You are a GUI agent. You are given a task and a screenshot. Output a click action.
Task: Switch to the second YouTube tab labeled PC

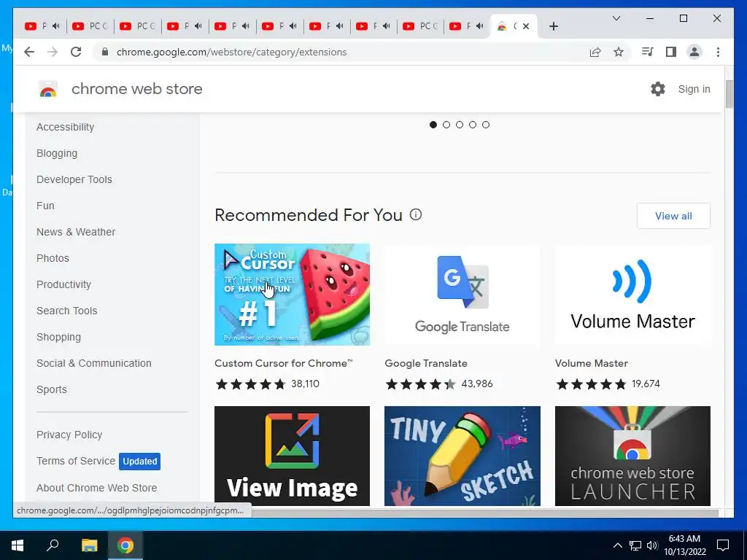(90, 26)
